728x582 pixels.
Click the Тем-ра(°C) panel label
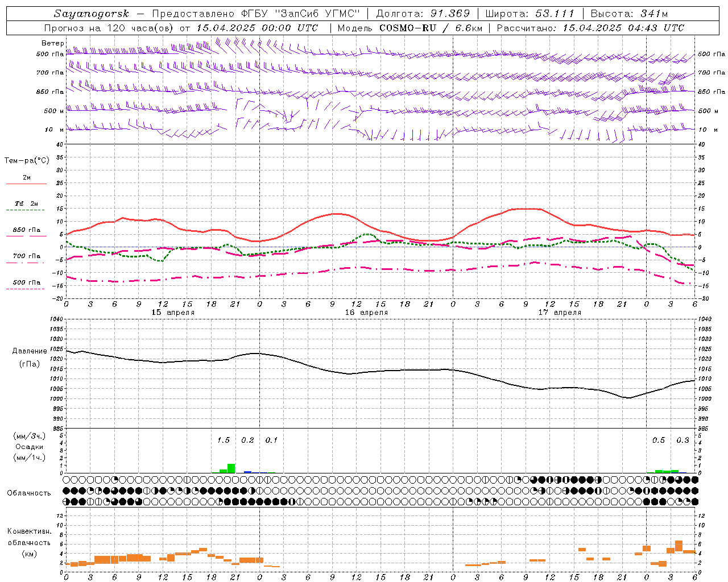27,161
